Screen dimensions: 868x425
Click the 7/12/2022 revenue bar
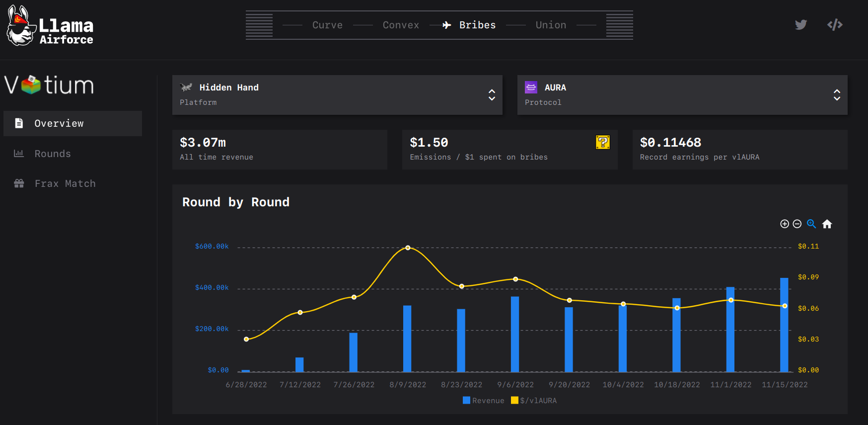(299, 364)
